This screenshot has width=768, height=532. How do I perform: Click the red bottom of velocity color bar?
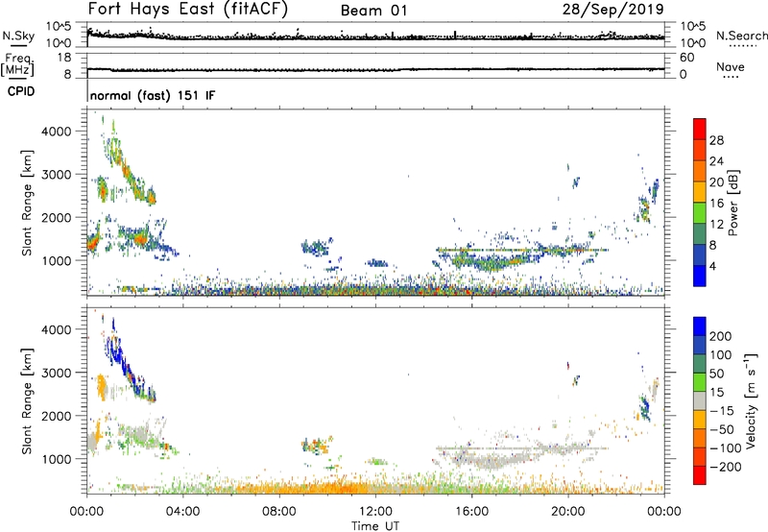[700, 475]
